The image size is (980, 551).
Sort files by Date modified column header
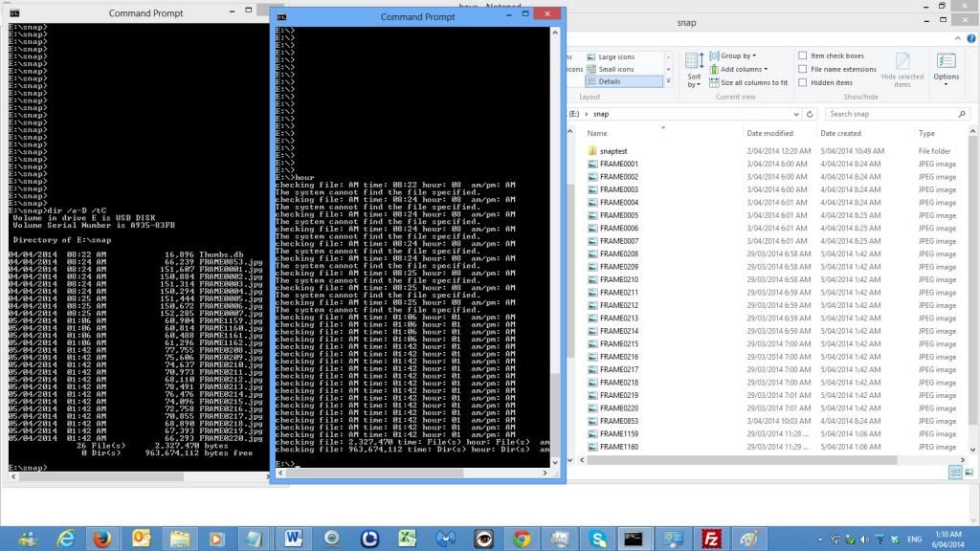[769, 133]
